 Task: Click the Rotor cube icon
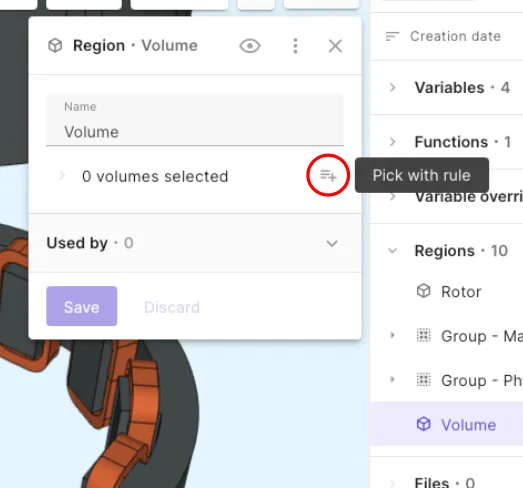coord(424,291)
